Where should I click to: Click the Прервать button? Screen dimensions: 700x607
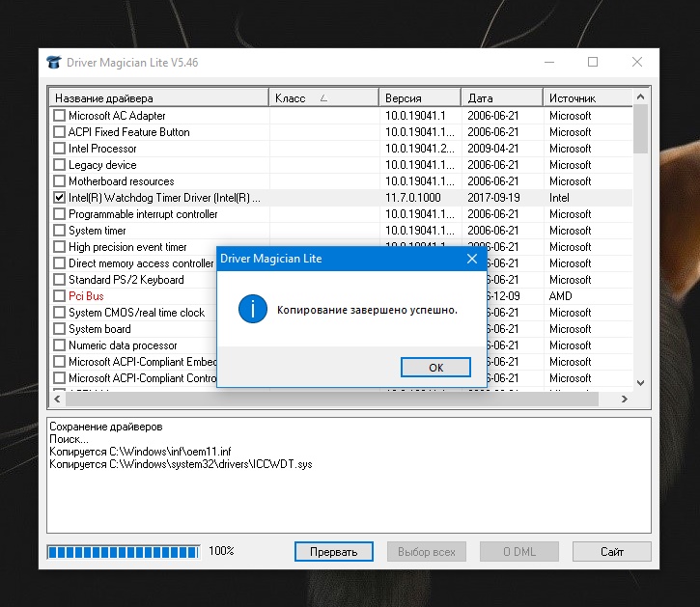334,552
